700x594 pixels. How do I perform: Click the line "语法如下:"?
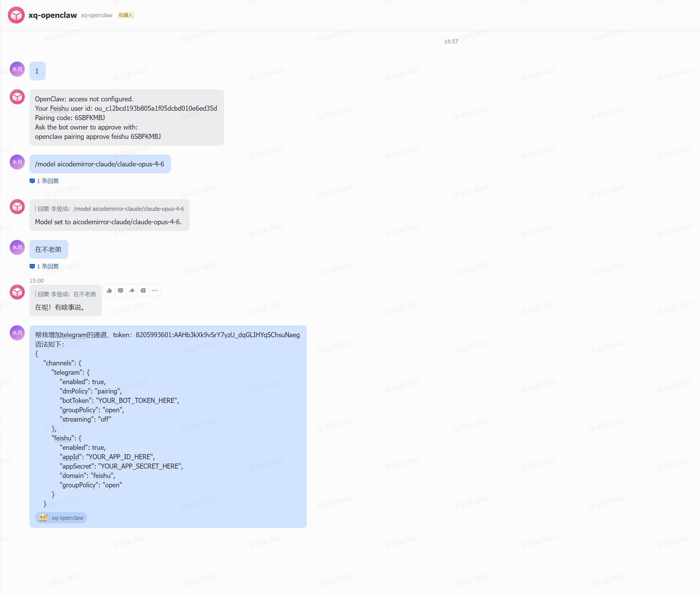tap(49, 344)
